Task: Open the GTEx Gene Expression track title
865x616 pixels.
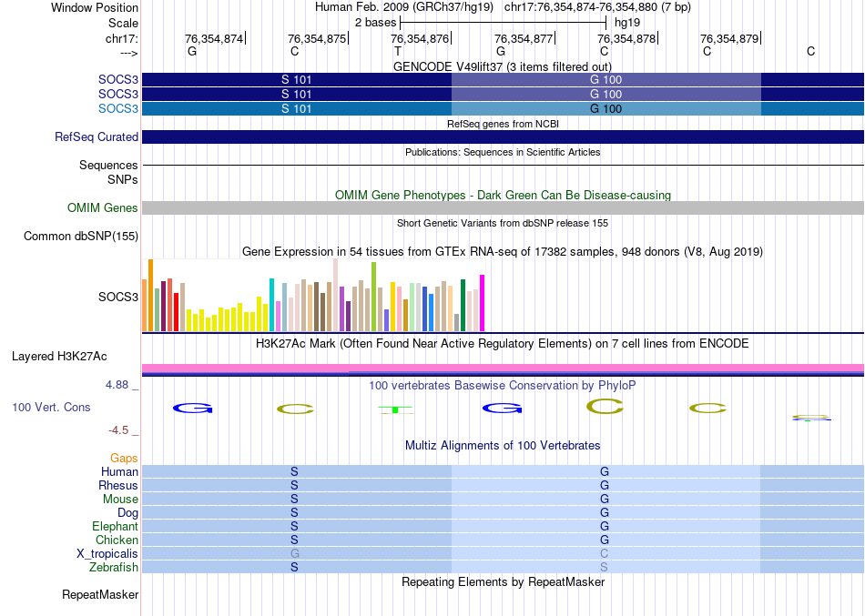Action: click(503, 251)
